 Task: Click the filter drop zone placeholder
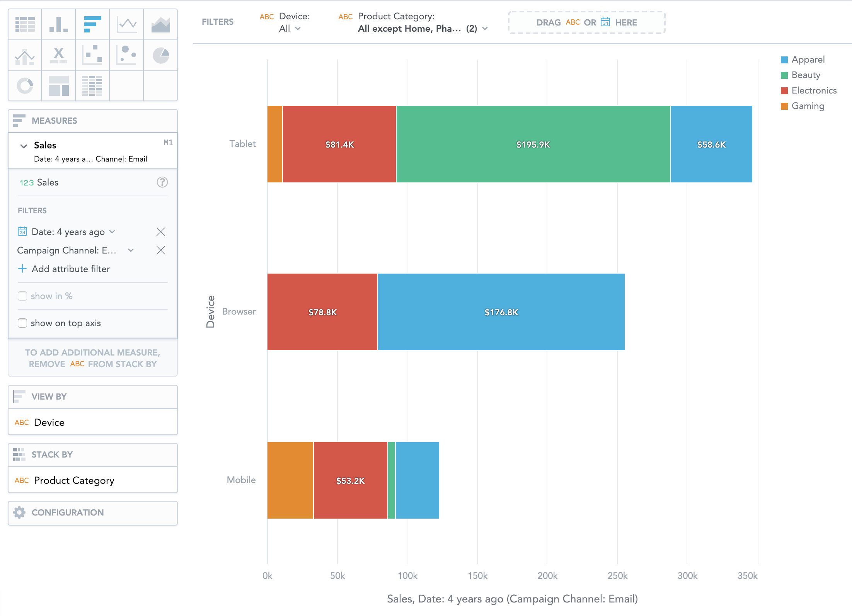586,22
